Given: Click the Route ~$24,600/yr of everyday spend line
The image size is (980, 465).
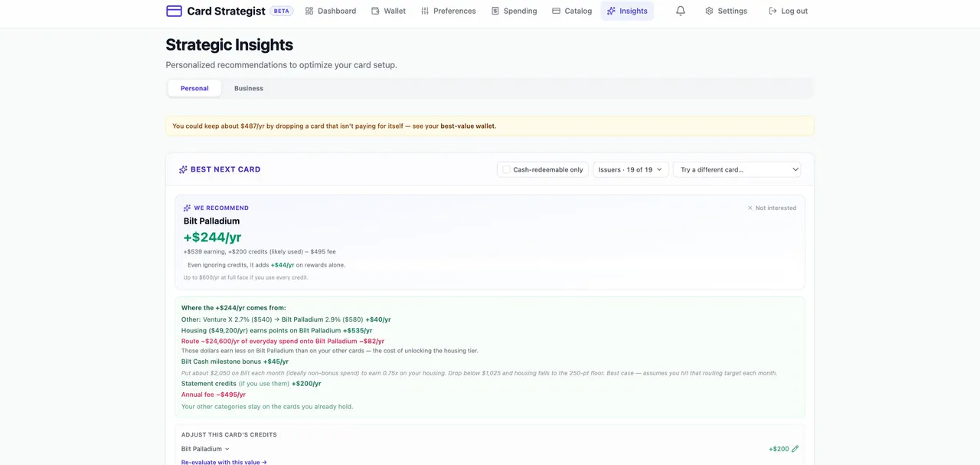Looking at the screenshot, I should [283, 341].
